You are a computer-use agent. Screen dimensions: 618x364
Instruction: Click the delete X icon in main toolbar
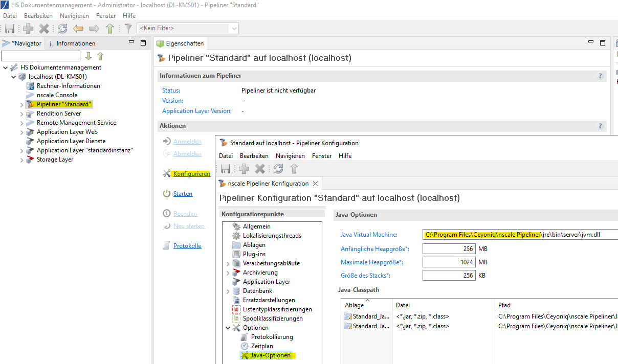[x=45, y=29]
